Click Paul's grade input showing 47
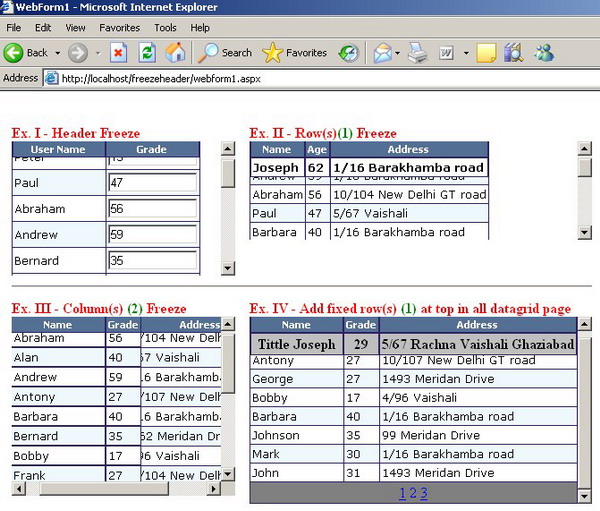This screenshot has width=600, height=511. [153, 183]
